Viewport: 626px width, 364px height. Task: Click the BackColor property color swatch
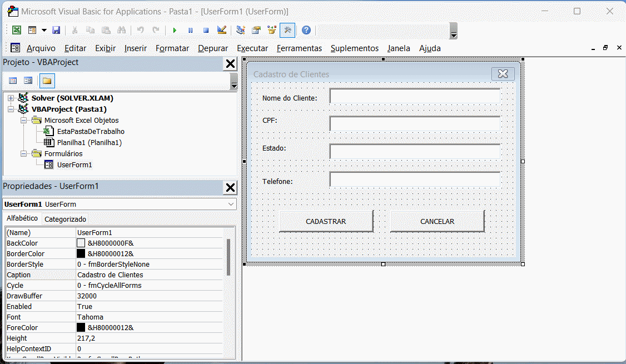coord(81,243)
